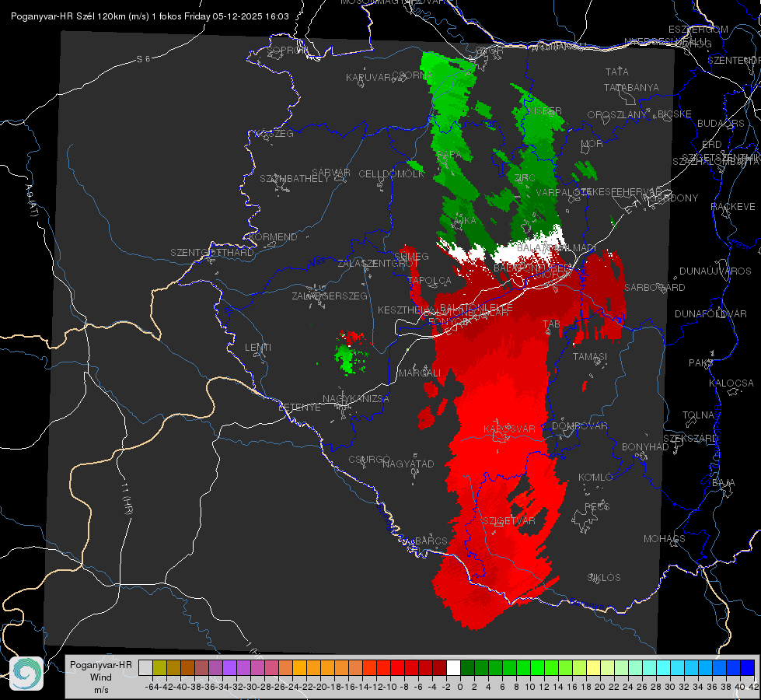Screen dimensions: 761x700
Task: Click the TAMÁSI city label
Action: [590, 357]
